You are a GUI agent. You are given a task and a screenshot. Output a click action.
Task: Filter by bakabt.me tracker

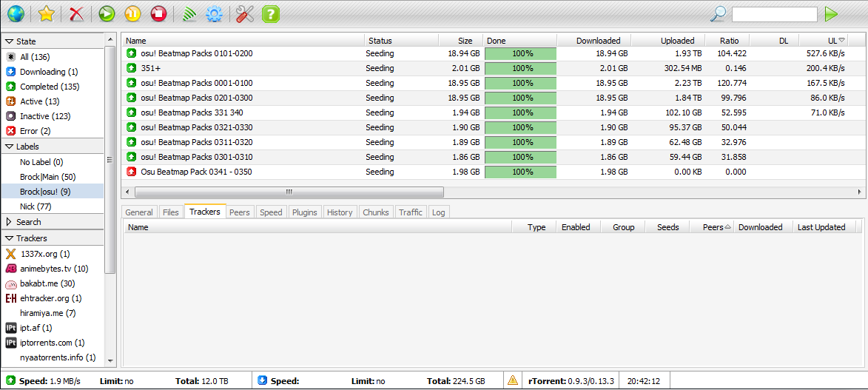(x=52, y=283)
